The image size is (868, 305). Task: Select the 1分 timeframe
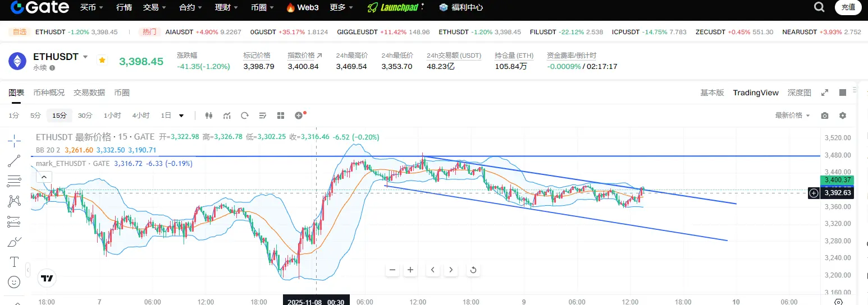(14, 115)
